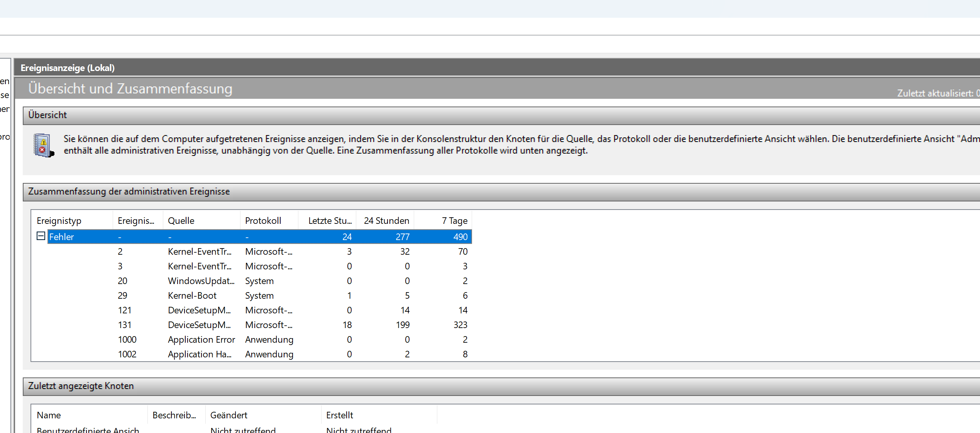
Task: Select the Kernel-Boot event 29 row
Action: click(x=192, y=296)
